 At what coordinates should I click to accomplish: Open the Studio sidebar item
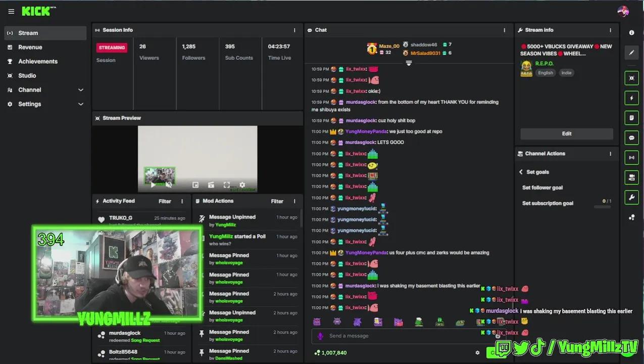pos(45,76)
